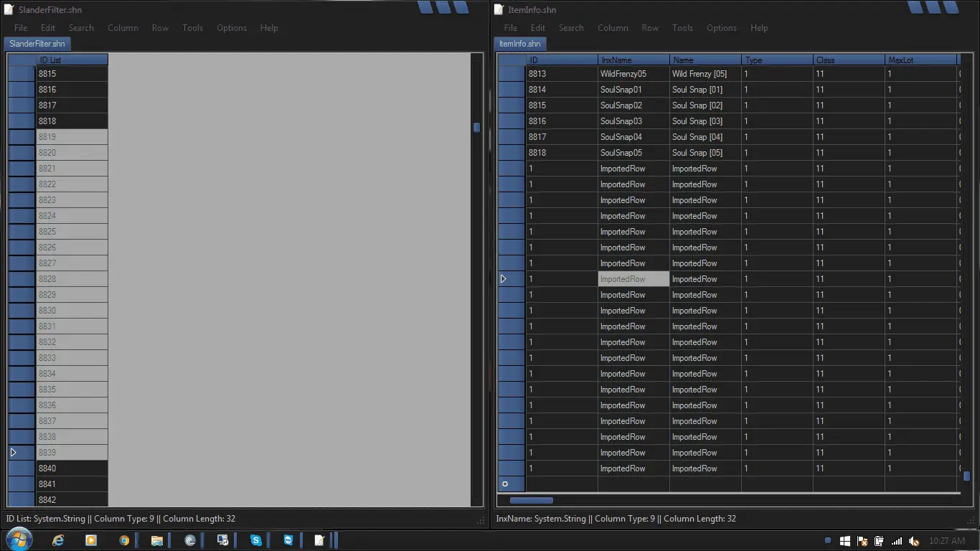Open Windows Explorer folder icon in taskbar
Viewport: 980px width, 551px height.
click(x=157, y=540)
